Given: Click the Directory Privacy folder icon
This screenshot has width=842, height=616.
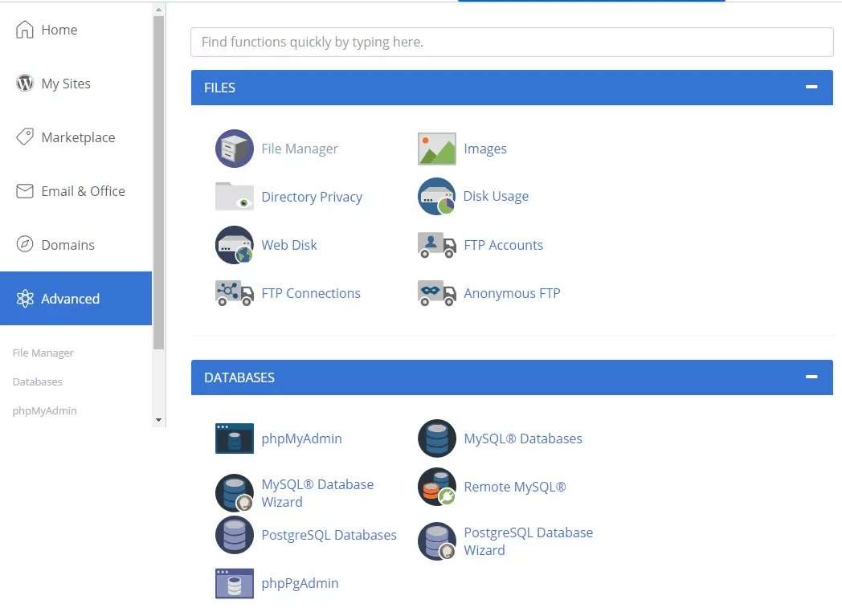Looking at the screenshot, I should [234, 197].
